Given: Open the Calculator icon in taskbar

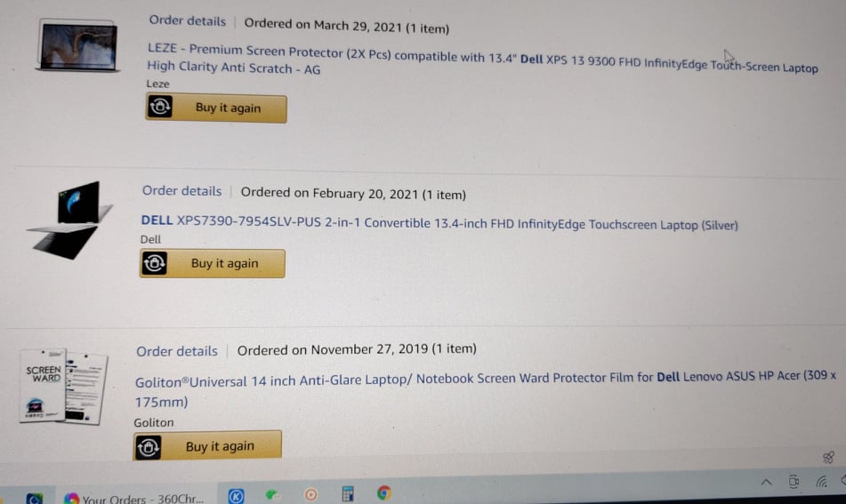Looking at the screenshot, I should [348, 493].
